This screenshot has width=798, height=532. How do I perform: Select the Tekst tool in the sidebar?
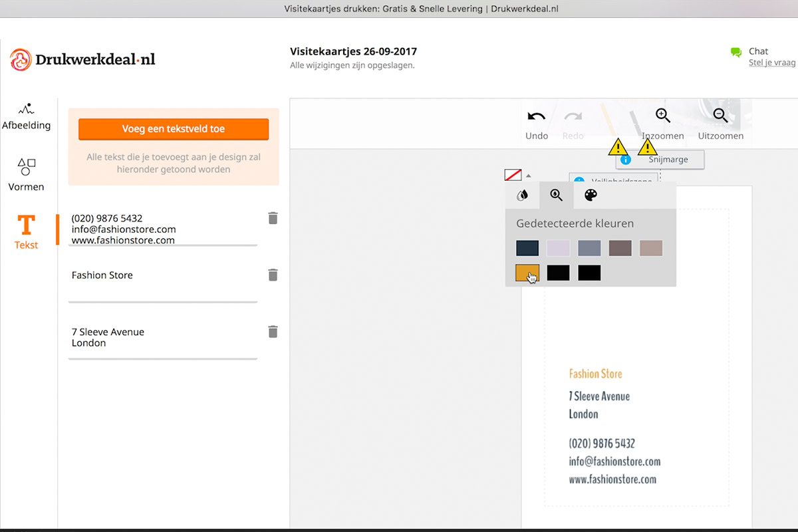[26, 233]
